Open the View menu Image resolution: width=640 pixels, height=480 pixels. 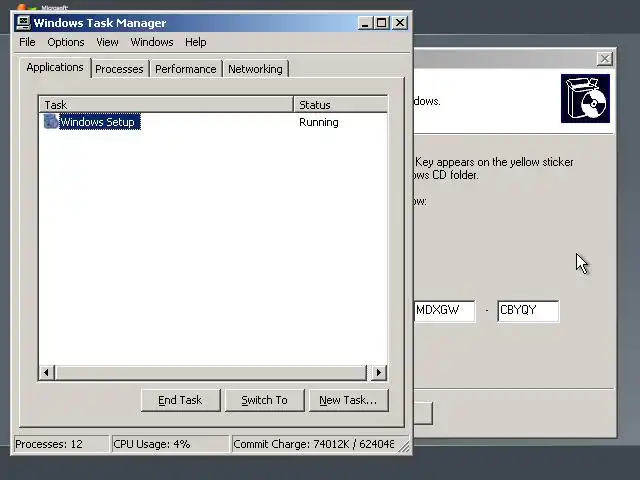107,42
